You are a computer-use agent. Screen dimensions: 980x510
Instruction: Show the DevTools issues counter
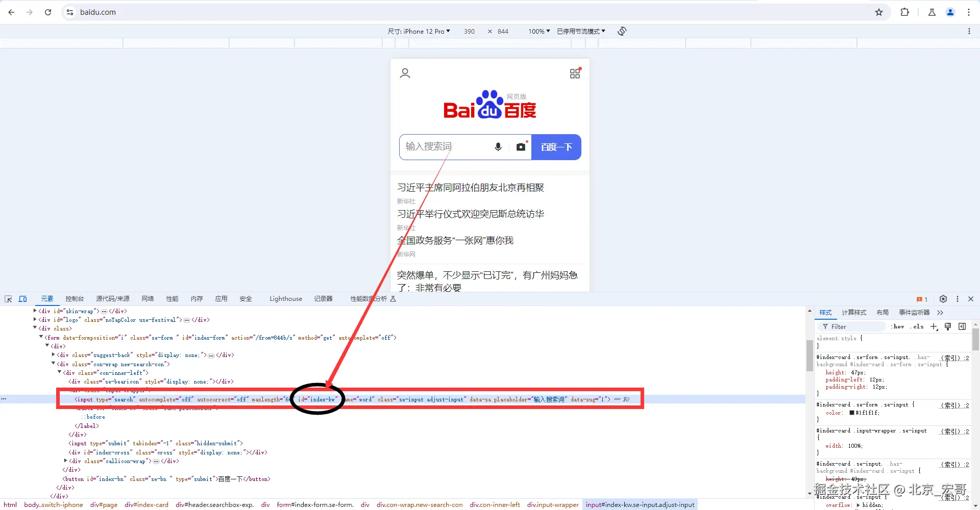click(x=922, y=299)
